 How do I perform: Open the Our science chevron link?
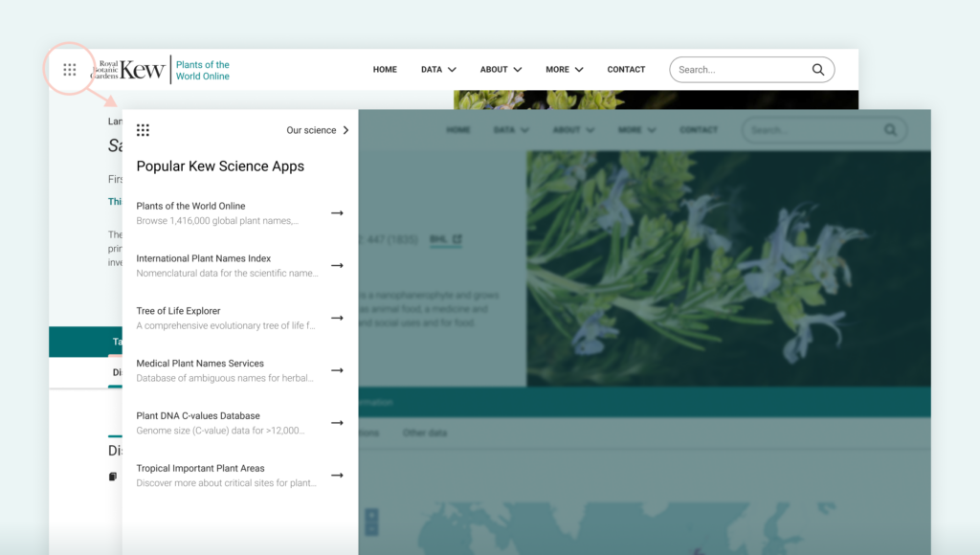pyautogui.click(x=318, y=130)
